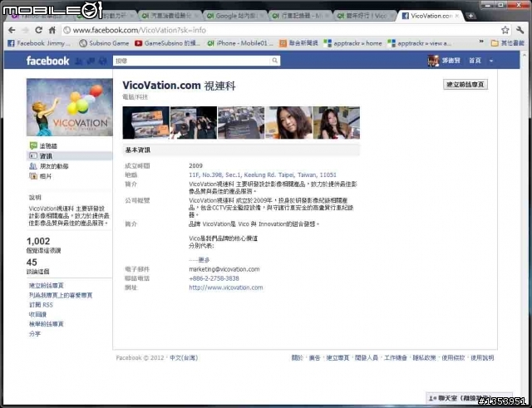Open the GameSubsino YouTube bookmark
This screenshot has width=532, height=408.
tap(167, 43)
